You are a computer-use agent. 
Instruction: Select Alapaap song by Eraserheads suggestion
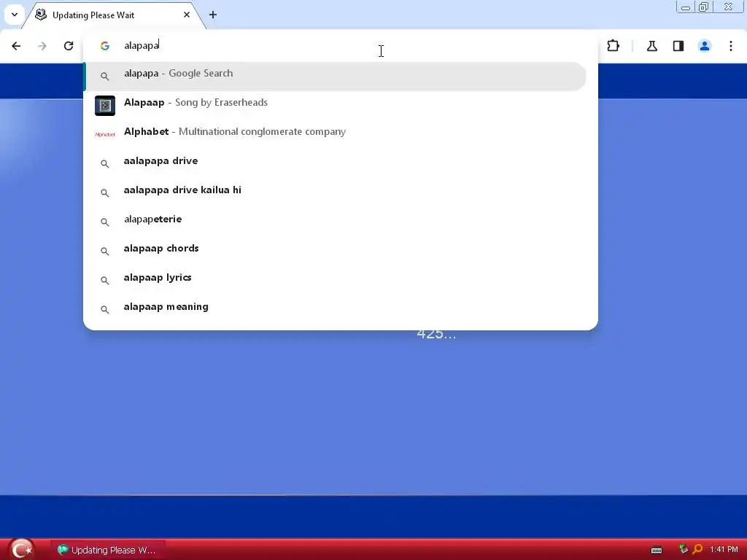pos(336,105)
